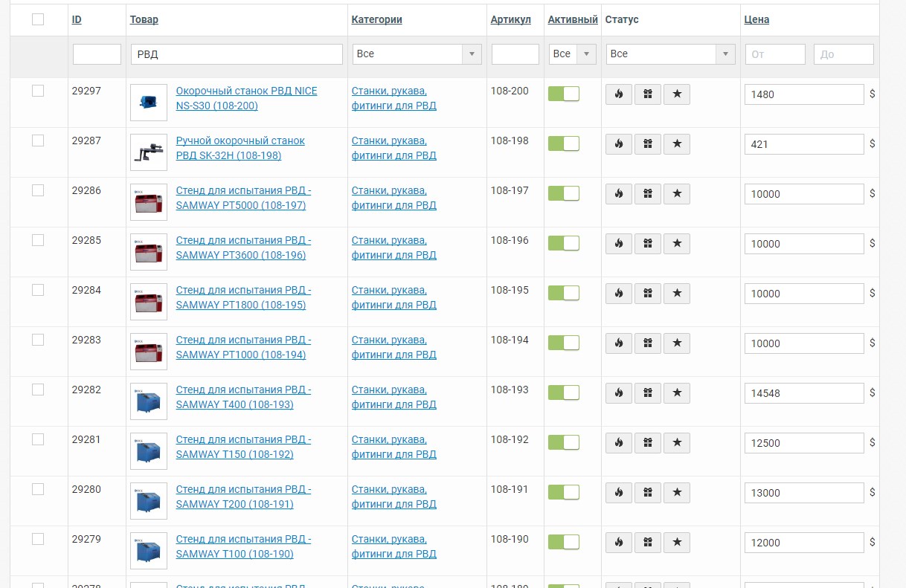Focus the Артикул filter input field
The width and height of the screenshot is (906, 588).
(x=515, y=54)
